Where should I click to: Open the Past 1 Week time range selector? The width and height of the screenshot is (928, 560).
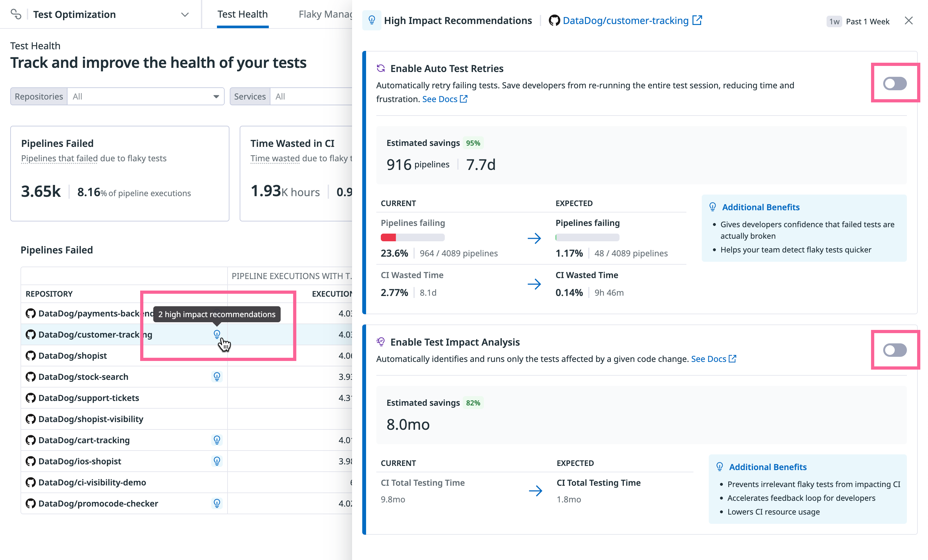click(x=868, y=21)
